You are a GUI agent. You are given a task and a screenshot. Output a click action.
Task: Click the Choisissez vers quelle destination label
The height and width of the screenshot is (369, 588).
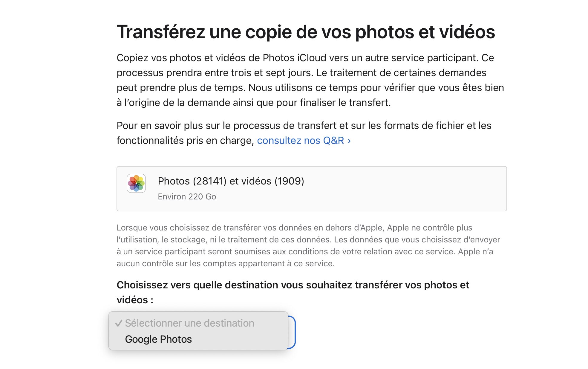(x=293, y=292)
